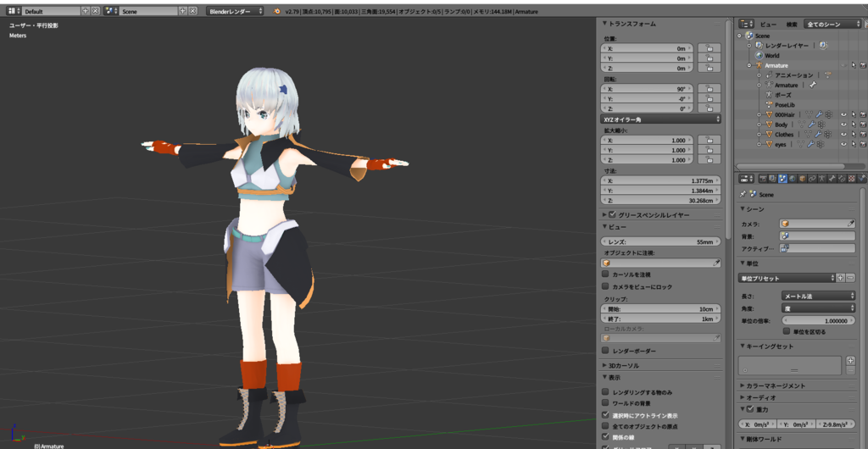Click the modifier wrench icon on 000Hair row
868x449 pixels.
[818, 114]
